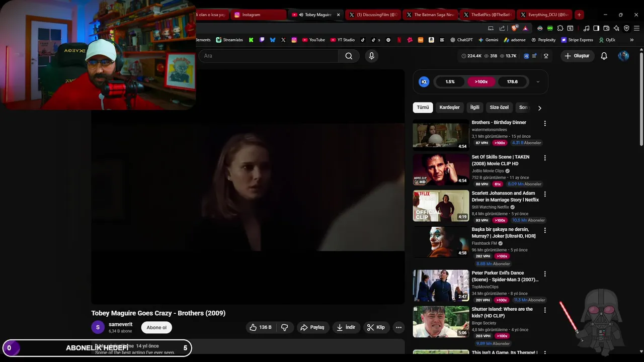Expand hidden bookmarks overflow chevron

[632, 40]
